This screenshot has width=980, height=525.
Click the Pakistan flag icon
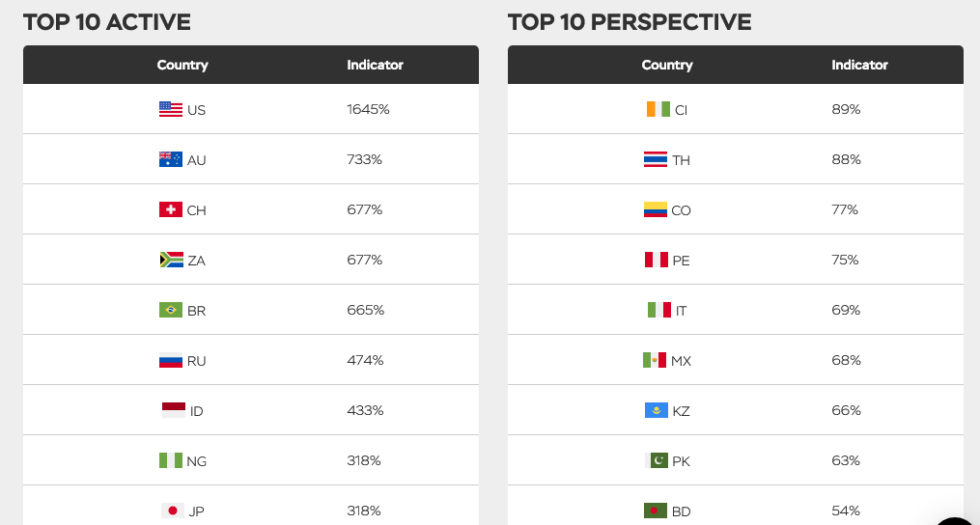coord(656,461)
